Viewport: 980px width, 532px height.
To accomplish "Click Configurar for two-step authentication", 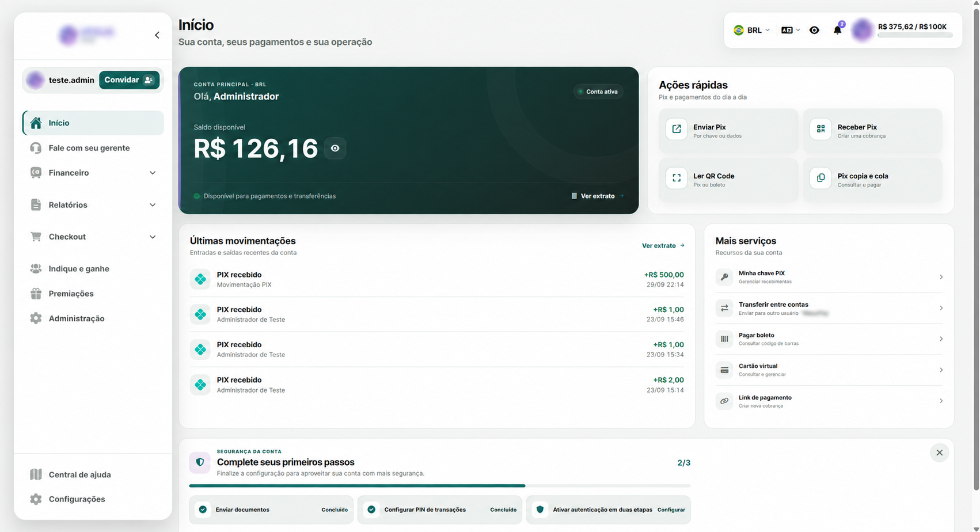I will 671,510.
